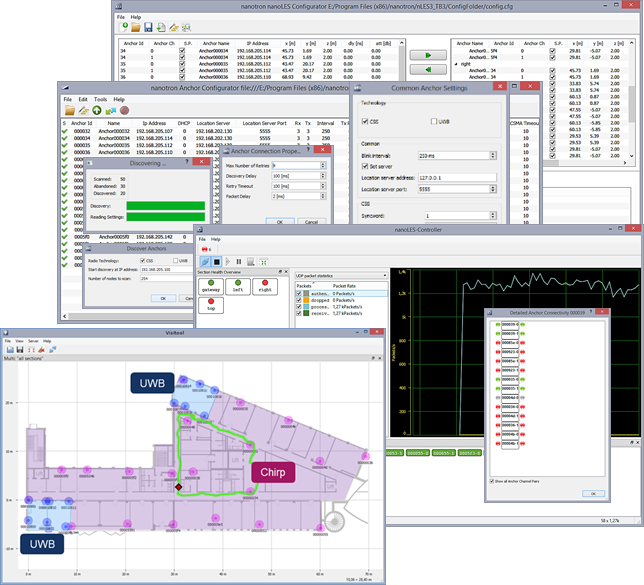Viewport: 644px width, 585px height.
Task: Click the red brackets icon in Visitool toolbar
Action: click(x=31, y=350)
